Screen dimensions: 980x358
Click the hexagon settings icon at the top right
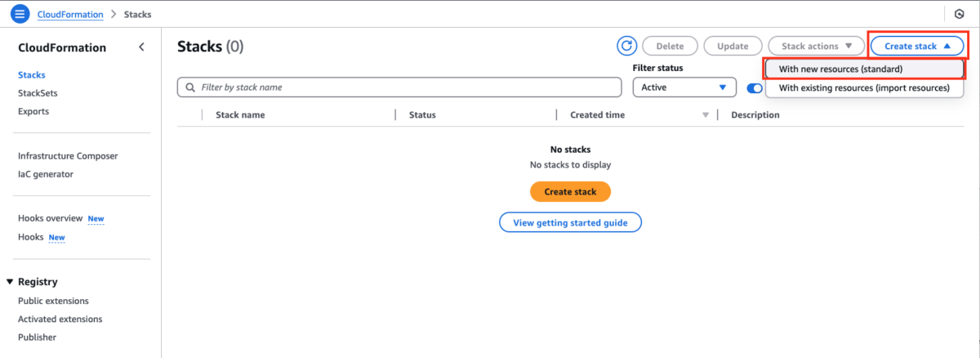pos(959,15)
